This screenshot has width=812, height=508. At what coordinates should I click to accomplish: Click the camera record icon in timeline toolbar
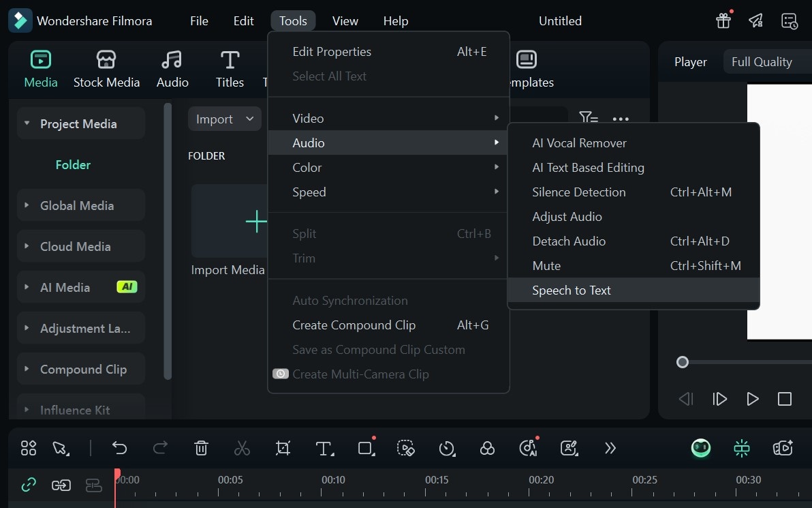pos(783,448)
